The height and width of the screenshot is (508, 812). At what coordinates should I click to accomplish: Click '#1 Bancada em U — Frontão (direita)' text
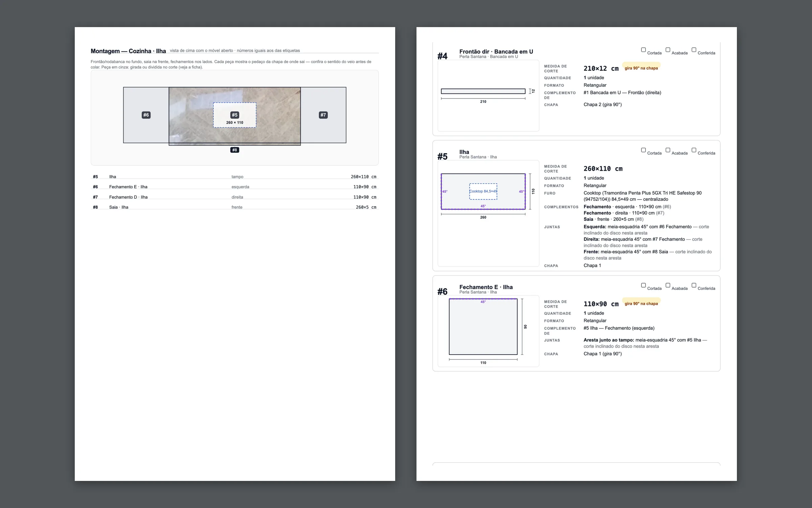click(622, 93)
